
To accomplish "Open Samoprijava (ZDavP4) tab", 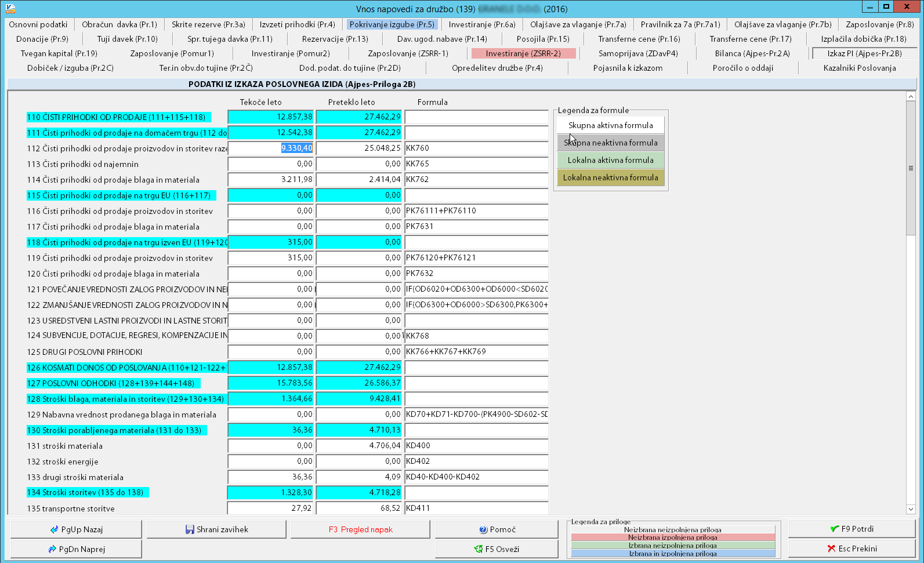I will pyautogui.click(x=638, y=53).
